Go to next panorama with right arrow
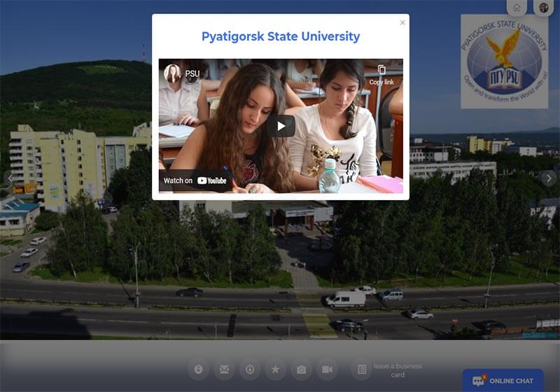This screenshot has height=392, width=560. click(x=549, y=178)
